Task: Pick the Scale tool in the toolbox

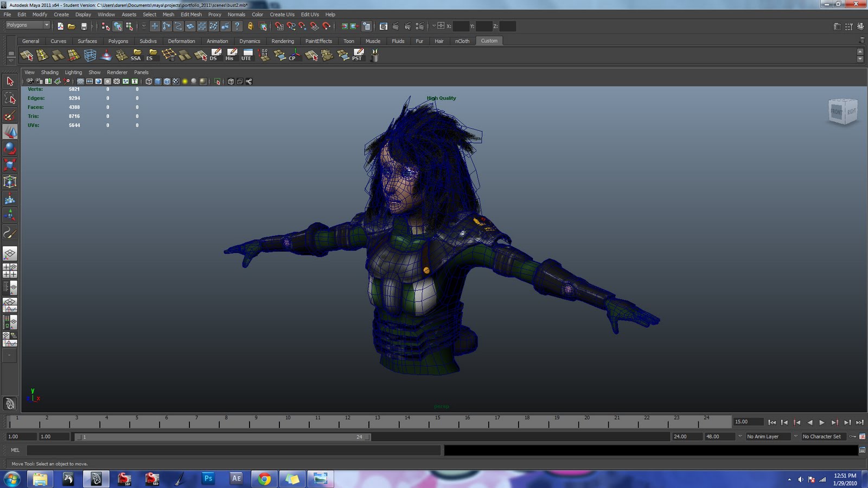Action: 10,165
